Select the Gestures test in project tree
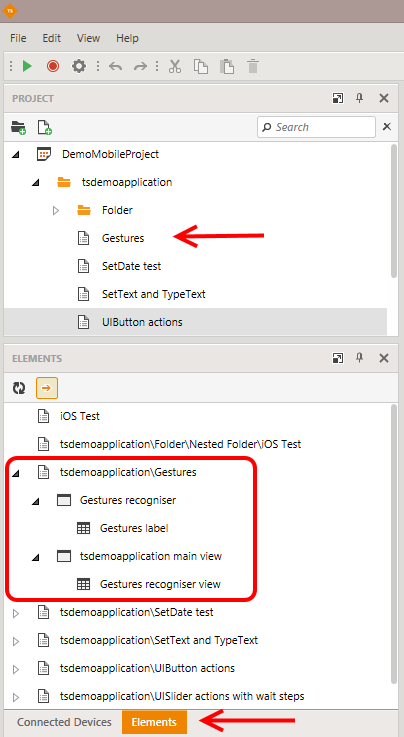 coord(123,238)
